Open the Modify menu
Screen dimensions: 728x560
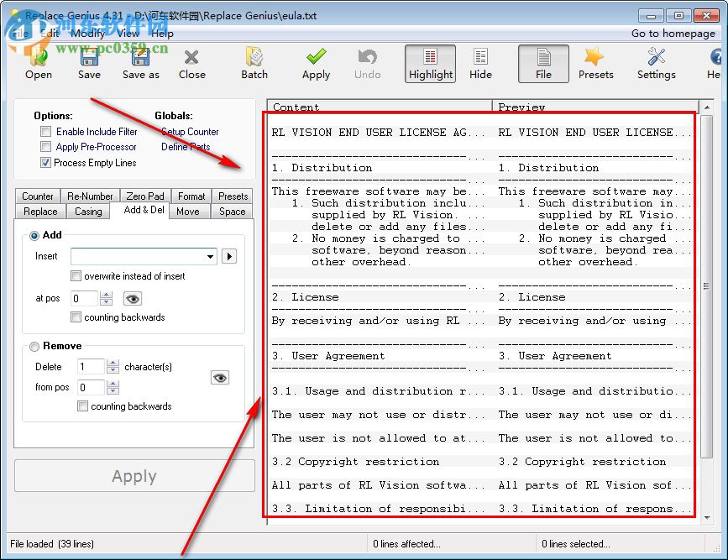coord(87,34)
